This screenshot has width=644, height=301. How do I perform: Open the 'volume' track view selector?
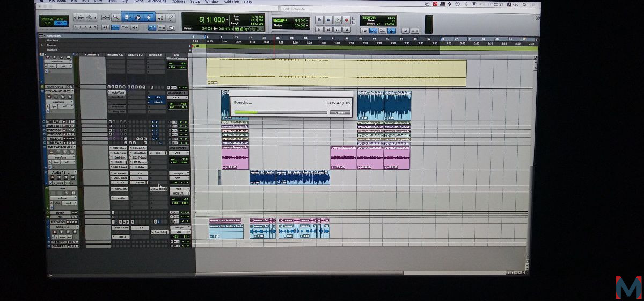pos(63,198)
